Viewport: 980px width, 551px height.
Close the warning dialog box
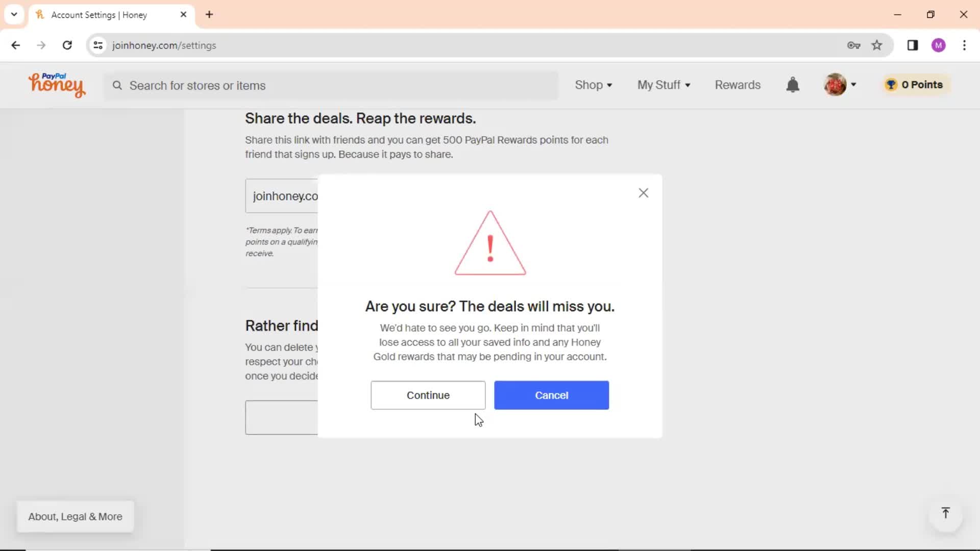coord(644,192)
